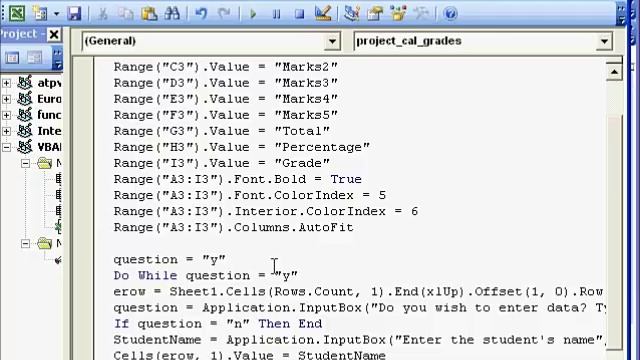Toggle Design Mode icon

[x=323, y=13]
